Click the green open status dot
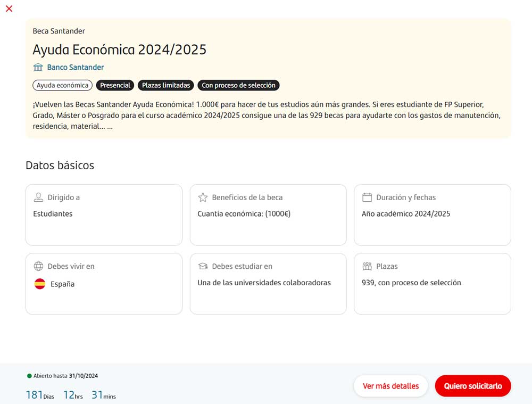Viewport: 532px width, 404px height. pyautogui.click(x=29, y=376)
